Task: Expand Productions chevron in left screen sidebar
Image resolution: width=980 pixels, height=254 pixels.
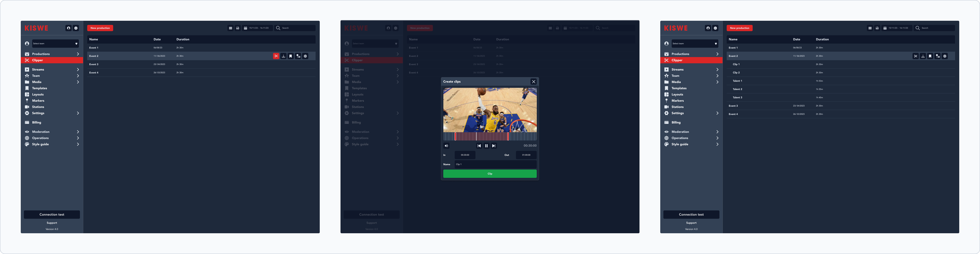Action: click(78, 54)
